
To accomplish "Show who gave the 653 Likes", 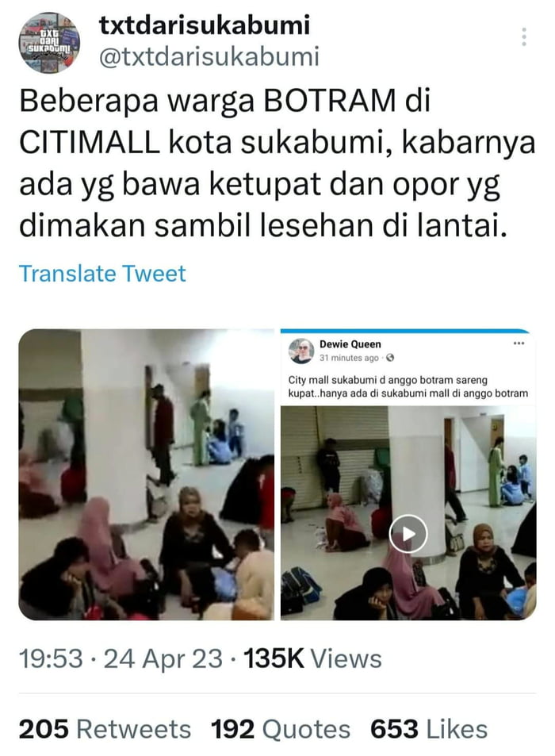I will [x=429, y=728].
